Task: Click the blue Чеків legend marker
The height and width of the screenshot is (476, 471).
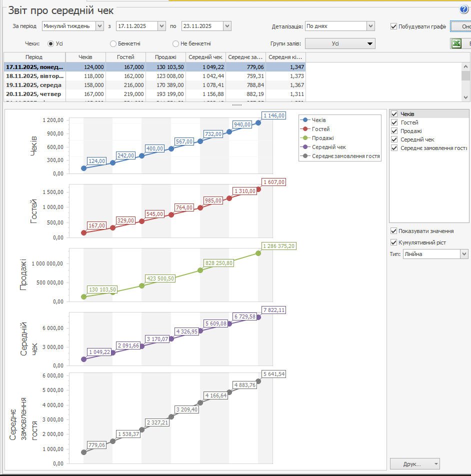Action: tap(305, 120)
